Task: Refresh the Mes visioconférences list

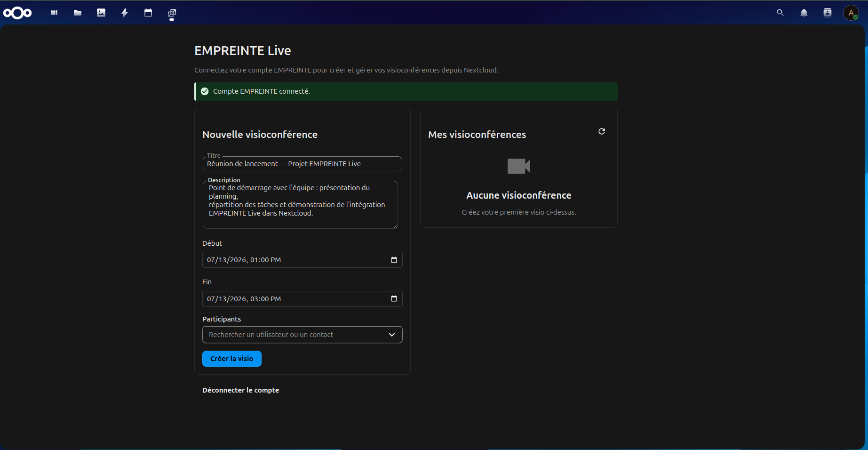Action: [602, 131]
